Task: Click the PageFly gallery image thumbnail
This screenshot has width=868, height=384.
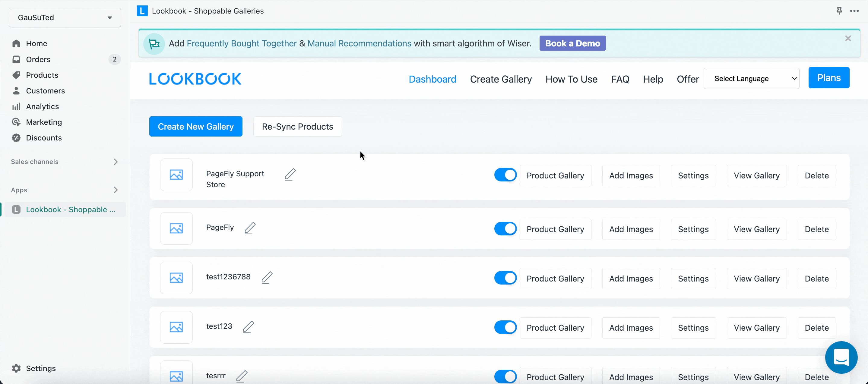Action: pyautogui.click(x=176, y=228)
